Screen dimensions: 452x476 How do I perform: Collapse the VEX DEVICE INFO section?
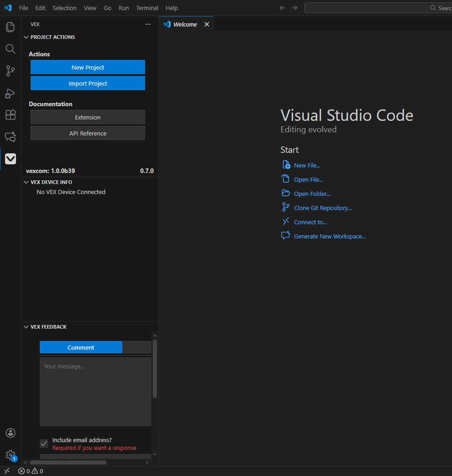coord(26,182)
